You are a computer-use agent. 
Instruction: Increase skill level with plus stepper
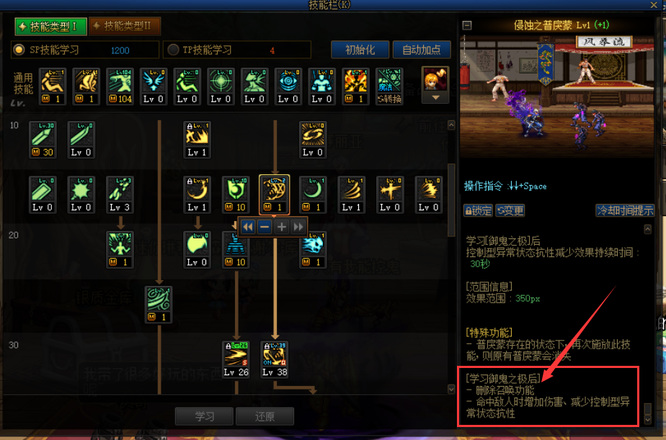pyautogui.click(x=282, y=227)
